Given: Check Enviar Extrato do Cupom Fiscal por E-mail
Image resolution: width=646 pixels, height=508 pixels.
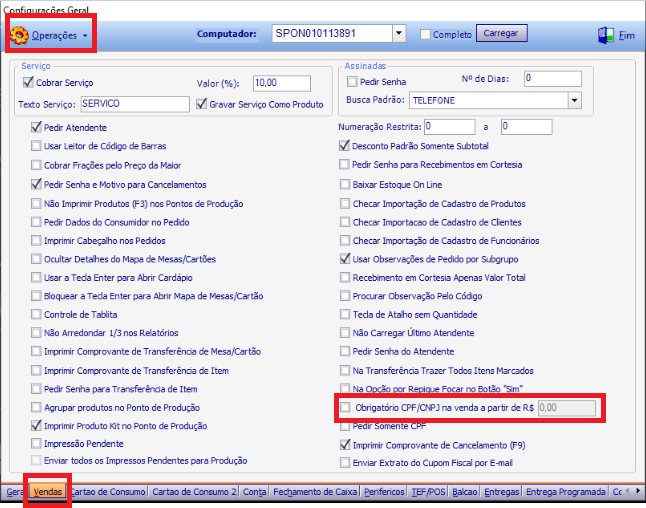Looking at the screenshot, I should [345, 463].
